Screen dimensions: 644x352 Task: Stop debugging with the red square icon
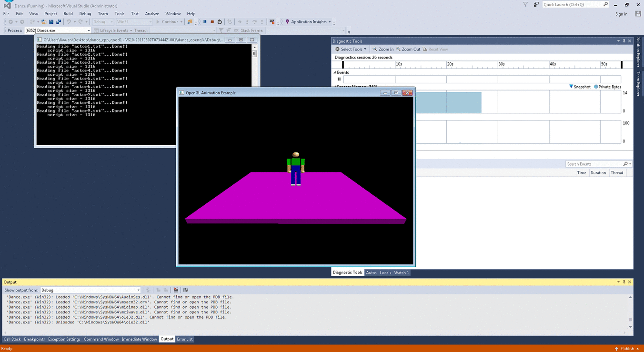(x=212, y=22)
